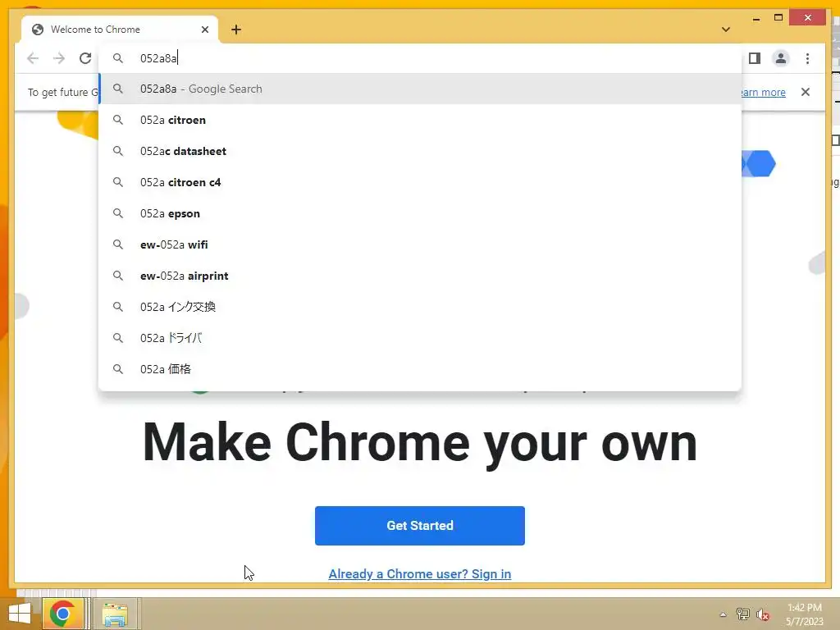
Task: Open the profile avatar menu
Action: 781,58
